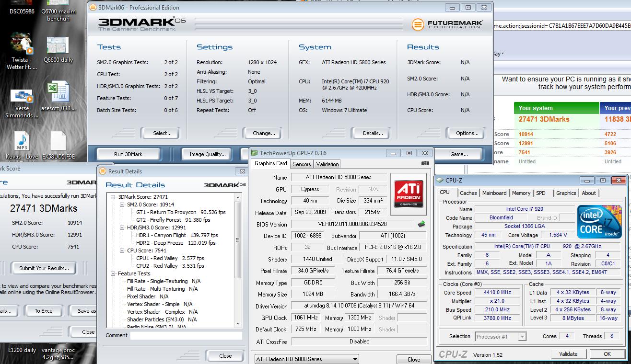
Task: Open the Q6700 maxim benchuri desktop icon
Action: tap(58, 11)
